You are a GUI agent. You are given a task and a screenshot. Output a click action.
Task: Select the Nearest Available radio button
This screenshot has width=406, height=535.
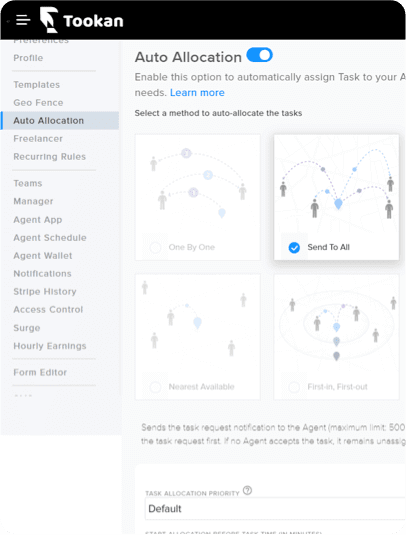tap(155, 387)
